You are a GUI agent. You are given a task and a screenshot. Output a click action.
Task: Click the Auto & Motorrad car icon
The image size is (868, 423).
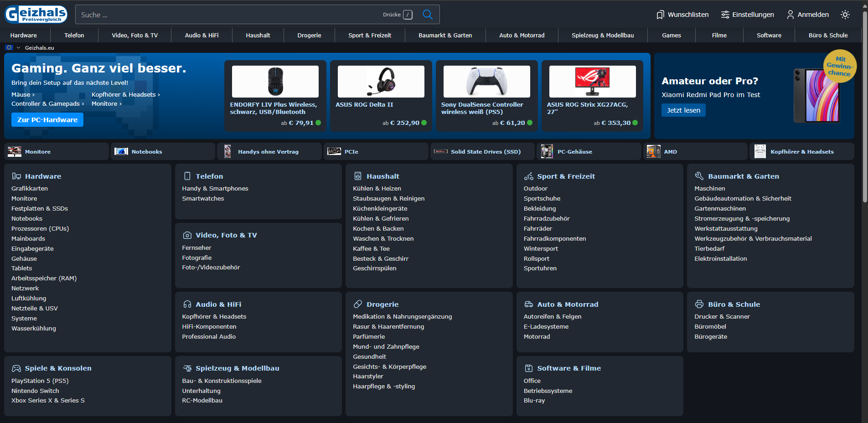click(528, 304)
